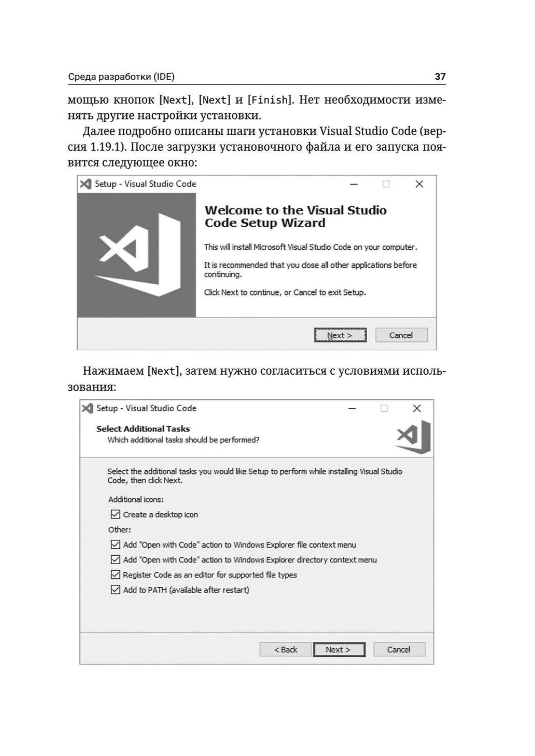The image size is (535, 756).
Task: Toggle Open with Code for directory context menu
Action: (115, 559)
